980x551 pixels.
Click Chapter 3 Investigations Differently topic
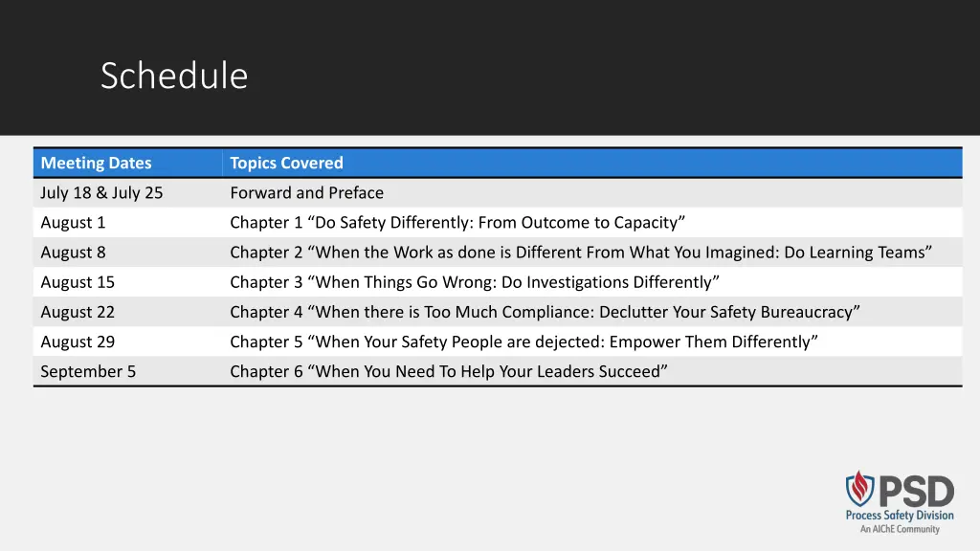click(x=475, y=282)
